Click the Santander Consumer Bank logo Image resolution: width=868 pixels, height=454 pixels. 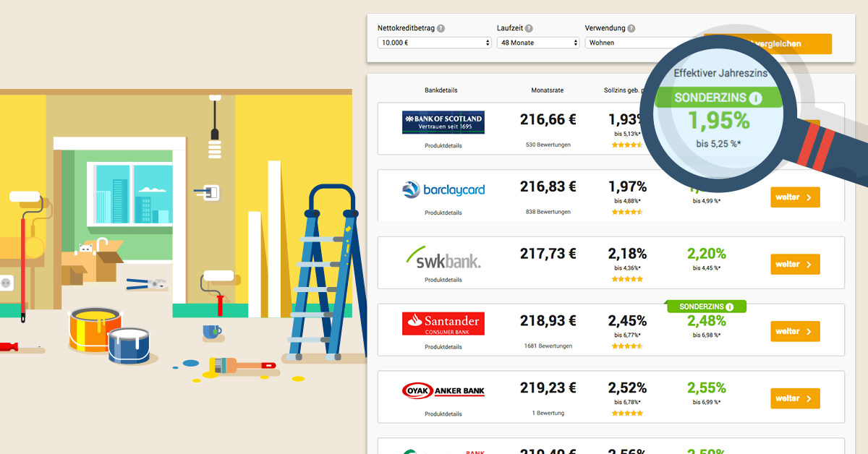443,324
